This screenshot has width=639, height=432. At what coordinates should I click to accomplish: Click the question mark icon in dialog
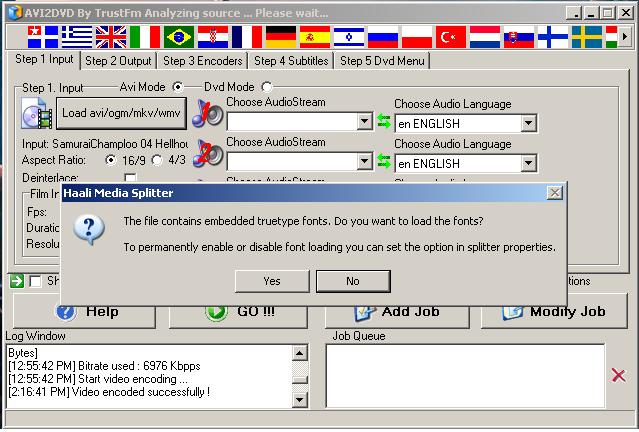[89, 229]
